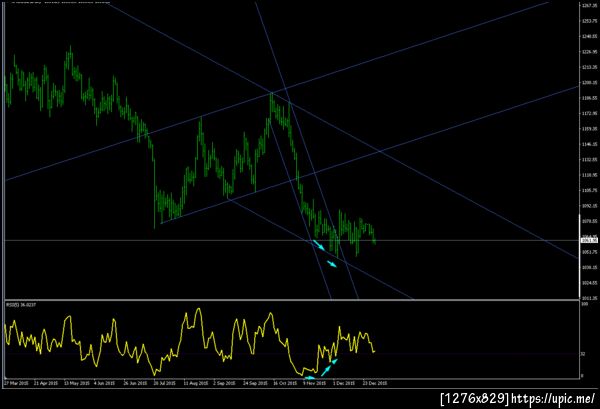Click the 1253.75 price axis value
600x409 pixels.
(x=590, y=21)
